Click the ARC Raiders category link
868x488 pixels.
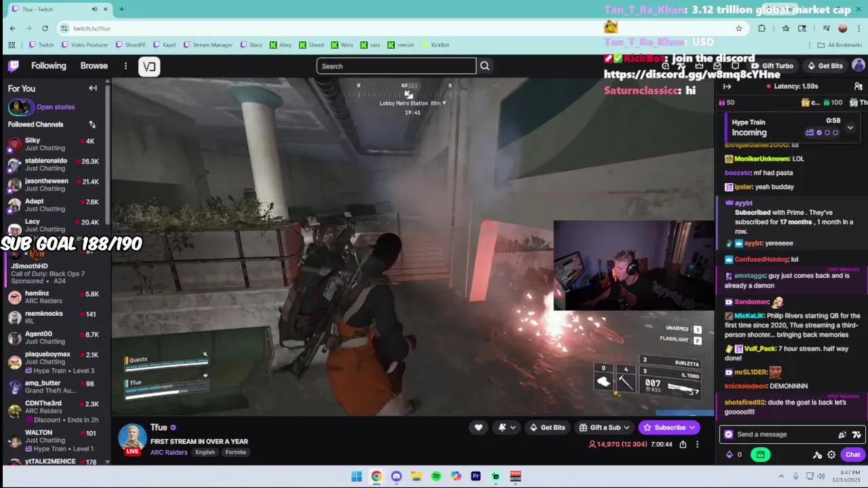tap(169, 452)
